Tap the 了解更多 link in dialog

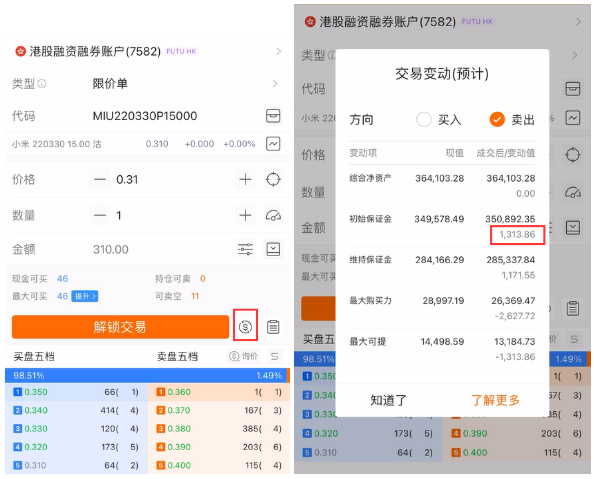pos(496,400)
